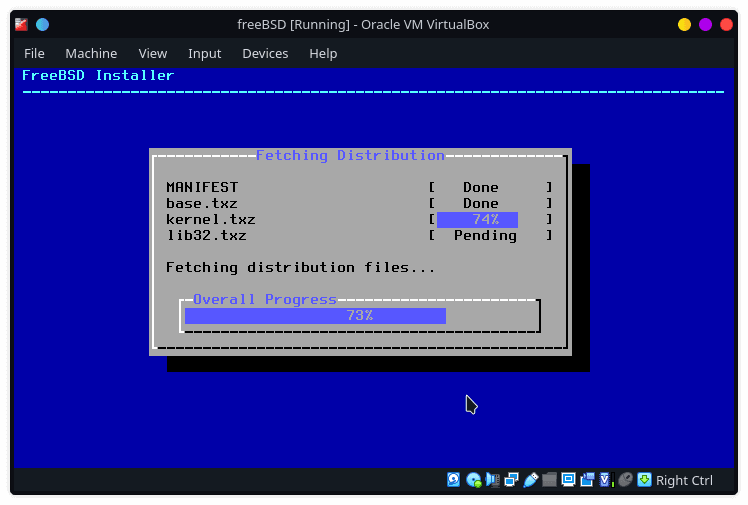The width and height of the screenshot is (748, 505).
Task: Click the Done status for MANIFEST
Action: [x=481, y=187]
